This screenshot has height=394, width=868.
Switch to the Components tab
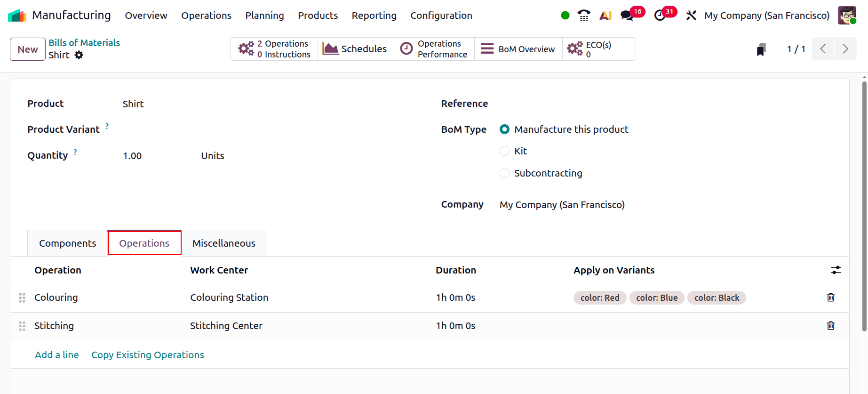click(67, 243)
